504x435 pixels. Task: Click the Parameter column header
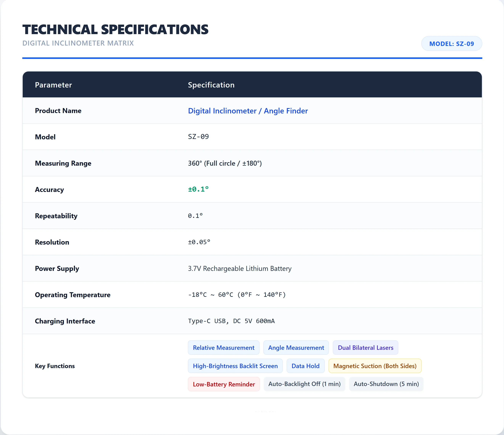[54, 85]
